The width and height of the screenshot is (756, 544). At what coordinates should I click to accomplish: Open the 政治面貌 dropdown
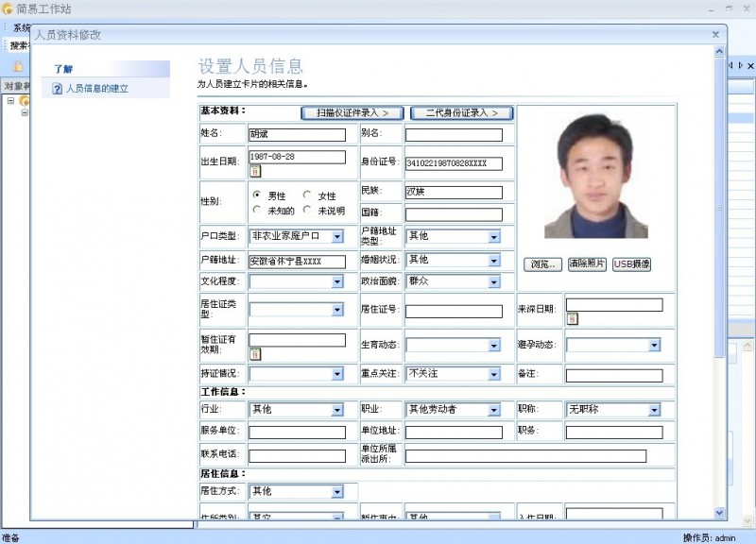click(494, 281)
